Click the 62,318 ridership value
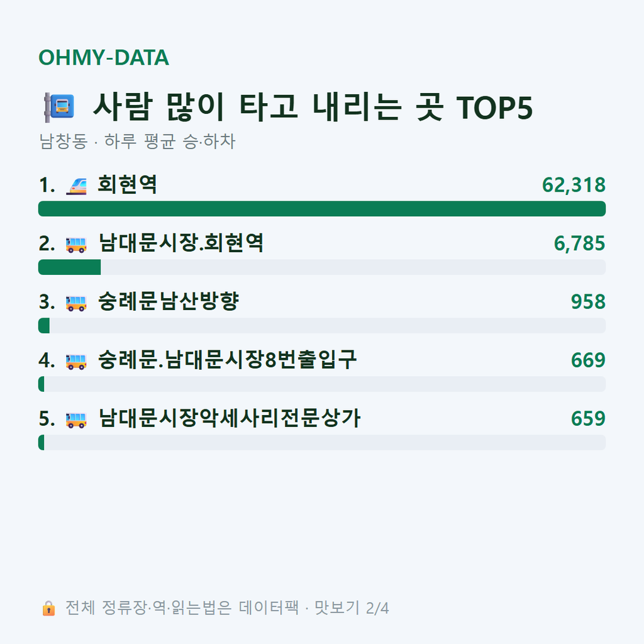The width and height of the screenshot is (644, 644). [x=574, y=185]
